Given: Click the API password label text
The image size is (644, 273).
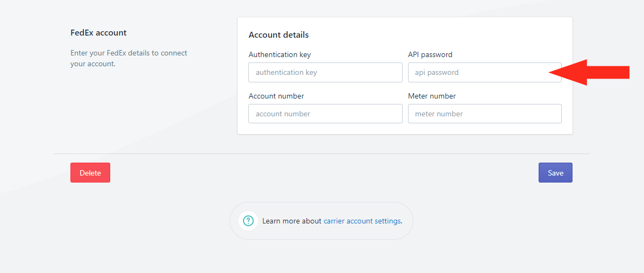Looking at the screenshot, I should pos(430,54).
